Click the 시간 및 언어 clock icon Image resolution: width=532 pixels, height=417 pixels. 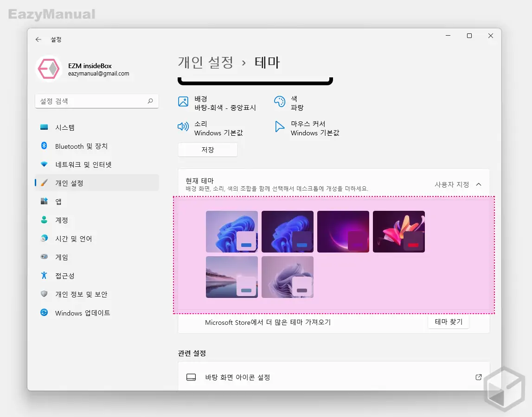point(44,238)
